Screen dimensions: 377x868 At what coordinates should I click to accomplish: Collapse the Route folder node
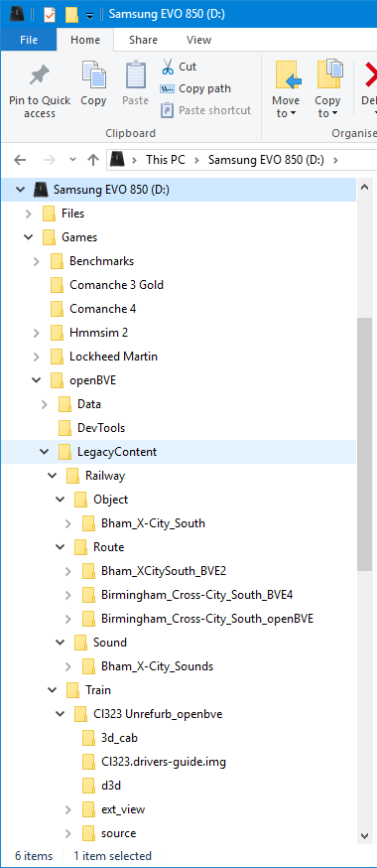[x=61, y=547]
